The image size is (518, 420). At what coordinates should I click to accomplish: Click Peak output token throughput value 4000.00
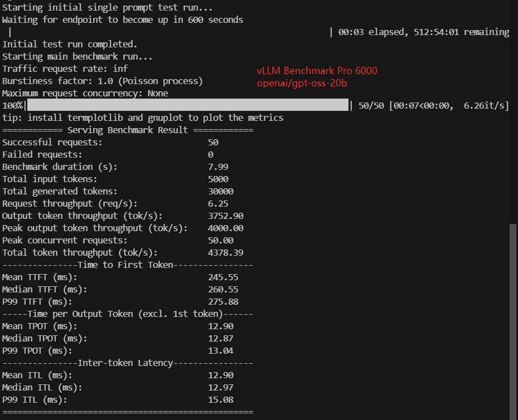[226, 228]
